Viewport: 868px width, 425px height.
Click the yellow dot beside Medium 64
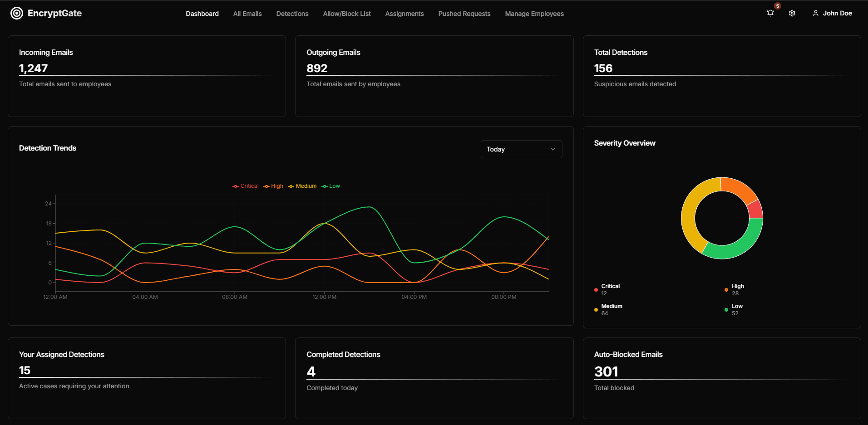pyautogui.click(x=596, y=310)
